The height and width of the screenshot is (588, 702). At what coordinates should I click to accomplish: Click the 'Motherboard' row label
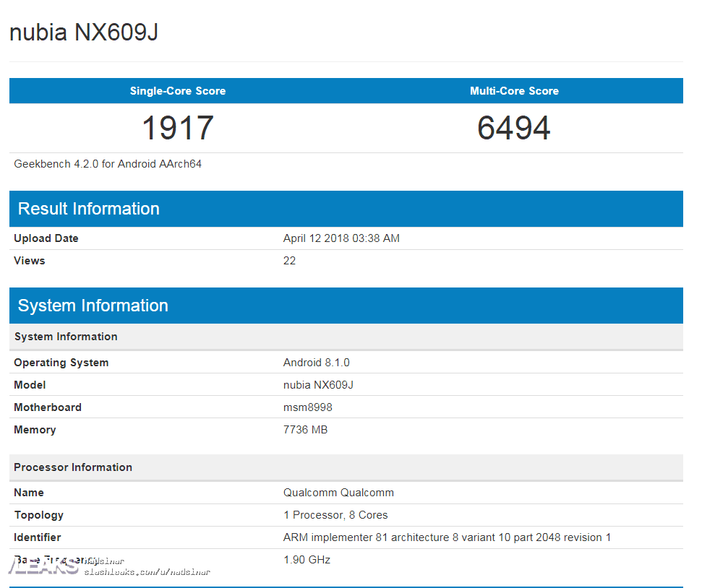(x=48, y=407)
